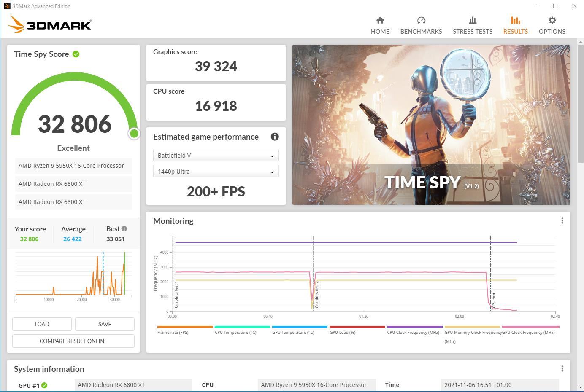Select the Results tab
The width and height of the screenshot is (584, 392).
515,26
